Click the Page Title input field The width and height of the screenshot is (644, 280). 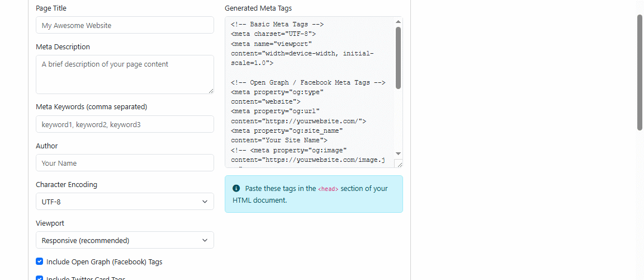coord(125,25)
